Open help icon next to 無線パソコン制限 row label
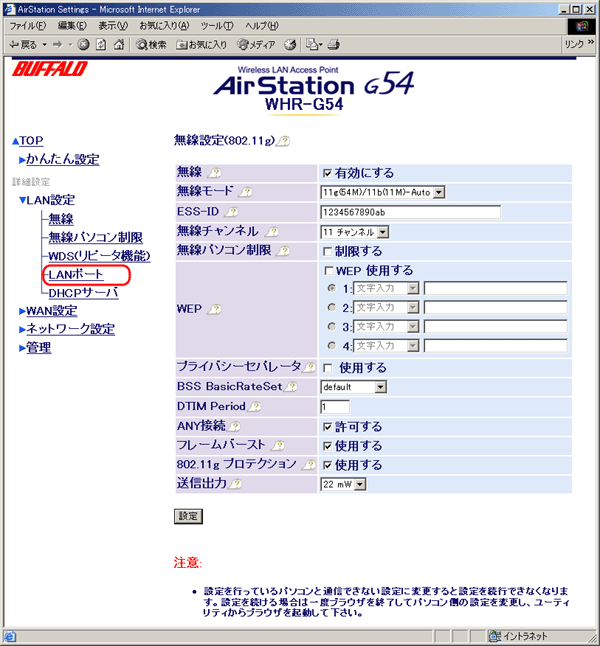 [283, 250]
